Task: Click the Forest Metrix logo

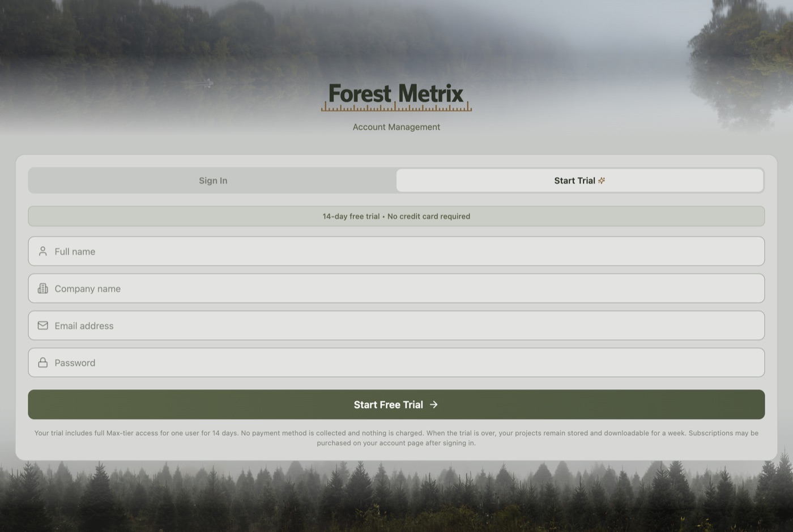Action: pos(396,97)
